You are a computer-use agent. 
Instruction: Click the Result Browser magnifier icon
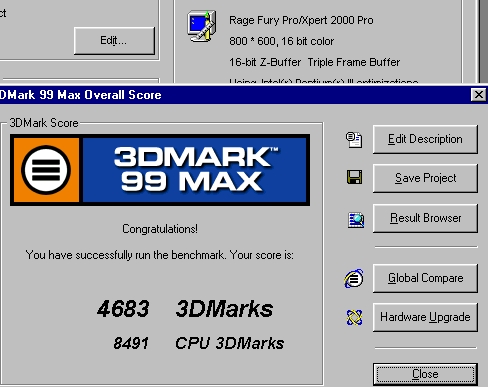(x=356, y=220)
